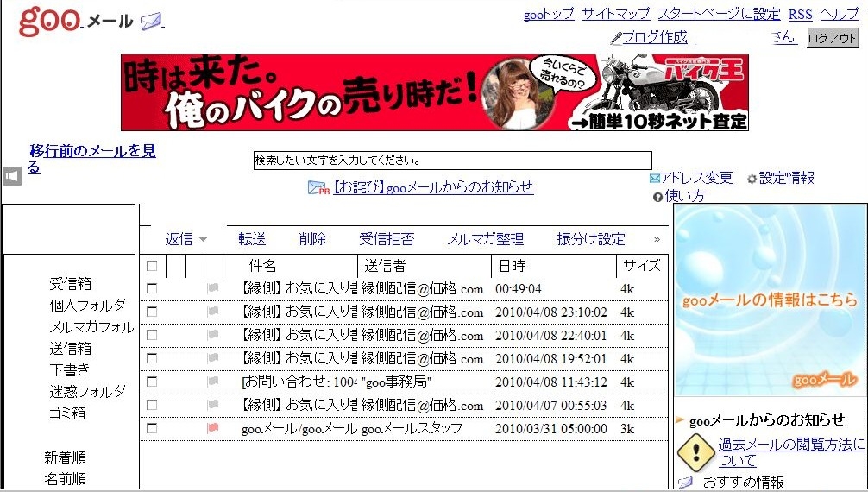Image resolution: width=868 pixels, height=492 pixels.
Task: Open the 下書き folder
Action: pyautogui.click(x=69, y=370)
